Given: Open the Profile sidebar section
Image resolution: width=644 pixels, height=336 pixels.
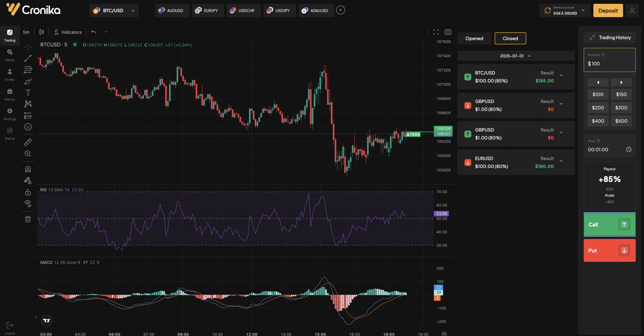Looking at the screenshot, I should point(10,75).
